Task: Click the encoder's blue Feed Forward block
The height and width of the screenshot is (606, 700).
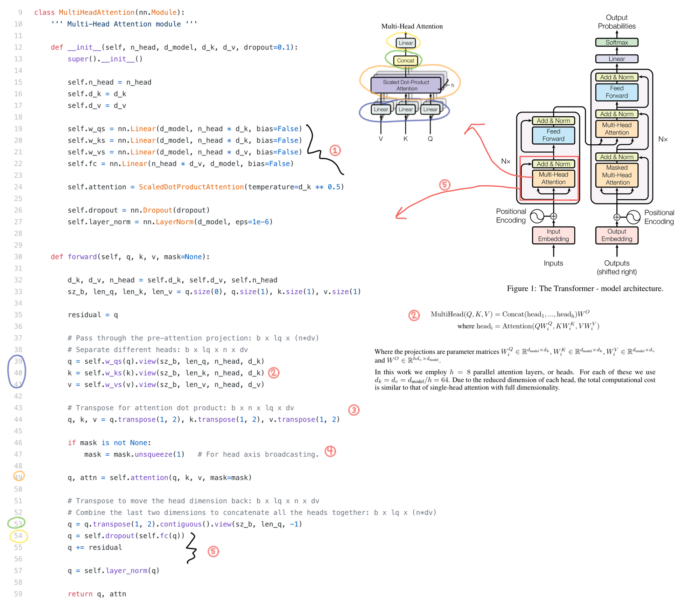Action: click(553, 135)
